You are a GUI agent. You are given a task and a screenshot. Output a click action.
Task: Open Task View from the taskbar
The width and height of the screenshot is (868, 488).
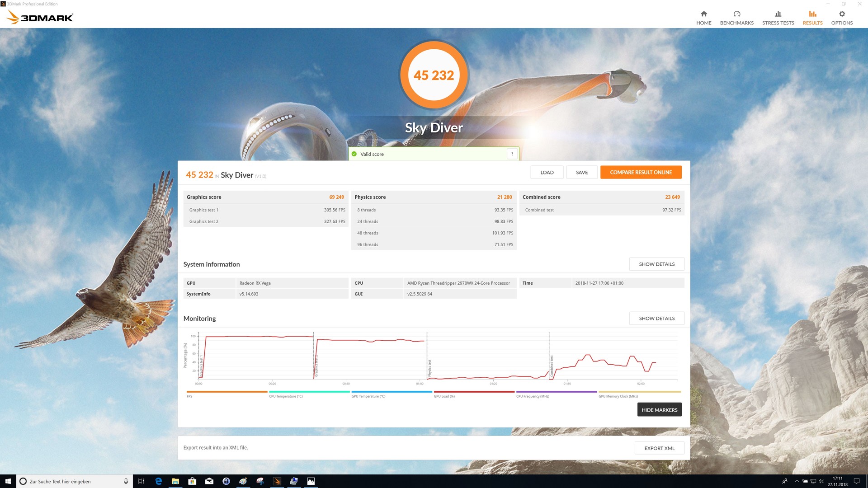click(x=141, y=481)
